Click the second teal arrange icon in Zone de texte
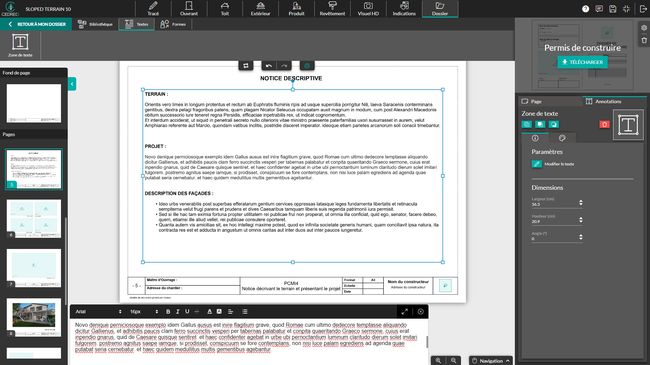The width and height of the screenshot is (650, 365). (540, 124)
